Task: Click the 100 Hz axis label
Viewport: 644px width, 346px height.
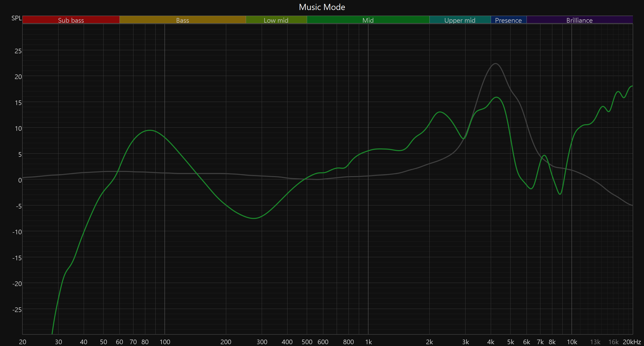Action: (x=165, y=342)
